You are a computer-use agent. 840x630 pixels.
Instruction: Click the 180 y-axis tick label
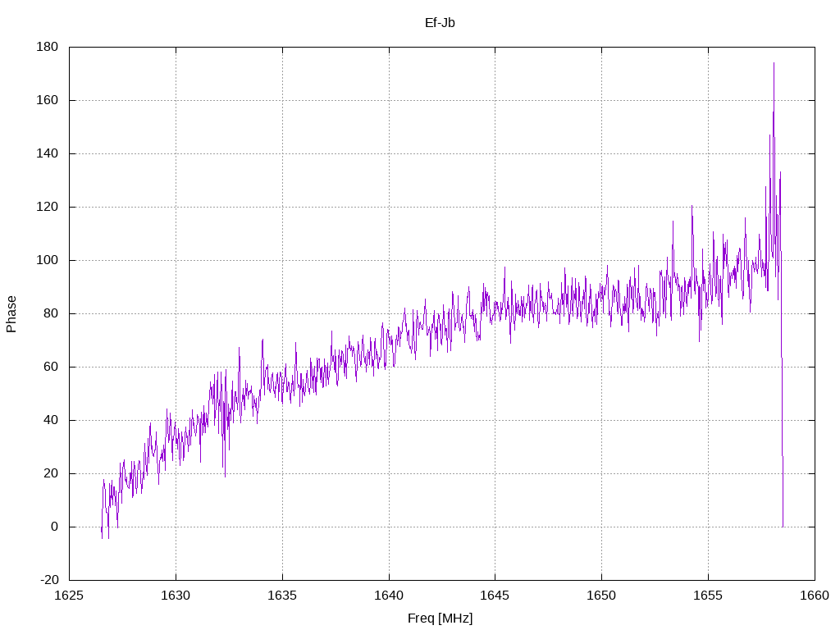[47, 47]
